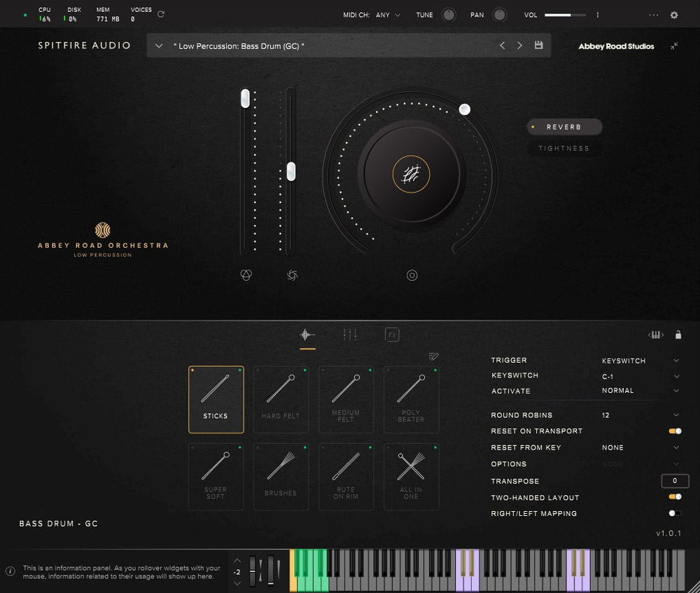Open the settings gear icon
Viewport: 700px width, 593px height.
click(x=674, y=15)
